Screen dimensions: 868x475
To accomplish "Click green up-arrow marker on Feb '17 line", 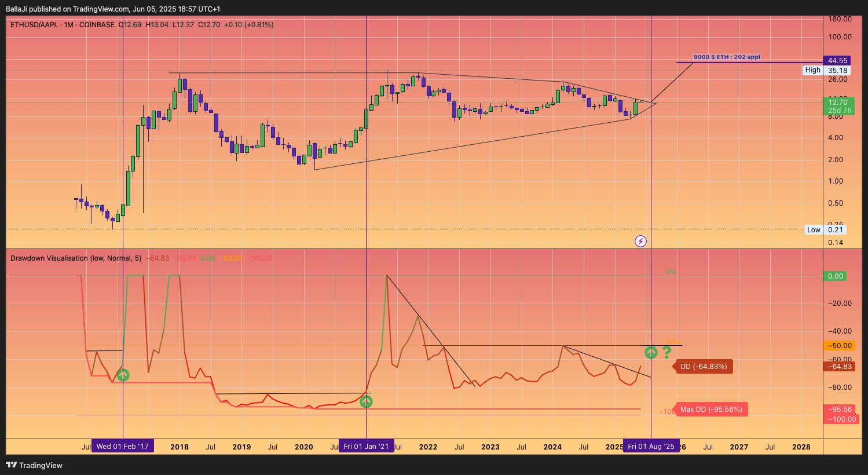I will click(x=123, y=375).
